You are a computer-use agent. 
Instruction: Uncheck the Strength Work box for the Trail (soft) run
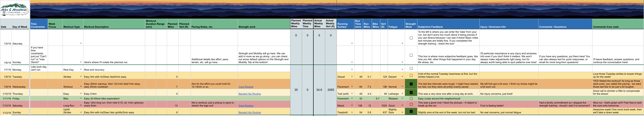pyautogui.click(x=411, y=93)
